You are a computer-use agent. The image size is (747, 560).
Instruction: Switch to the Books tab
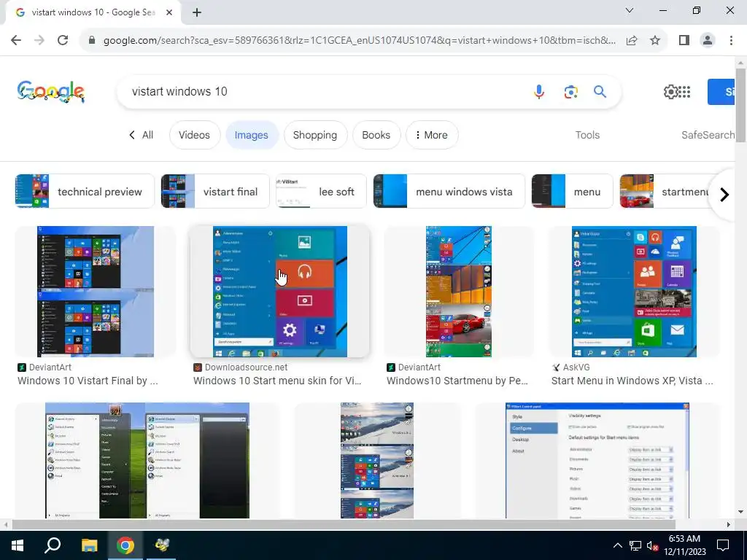tap(376, 135)
